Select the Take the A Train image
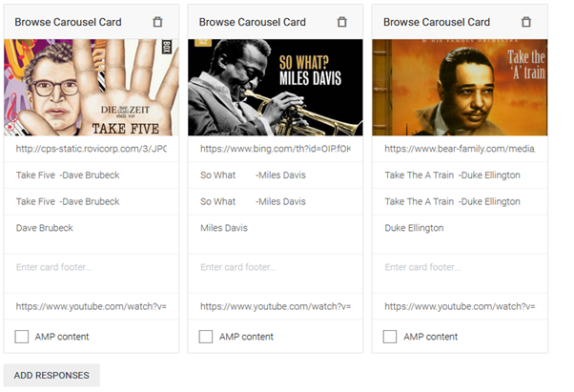This screenshot has width=574, height=392. [460, 88]
